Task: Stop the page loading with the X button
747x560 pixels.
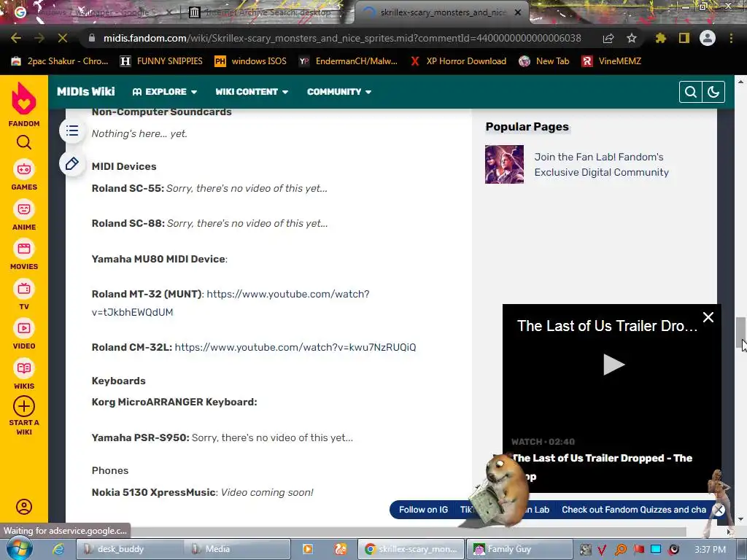Action: coord(63,38)
